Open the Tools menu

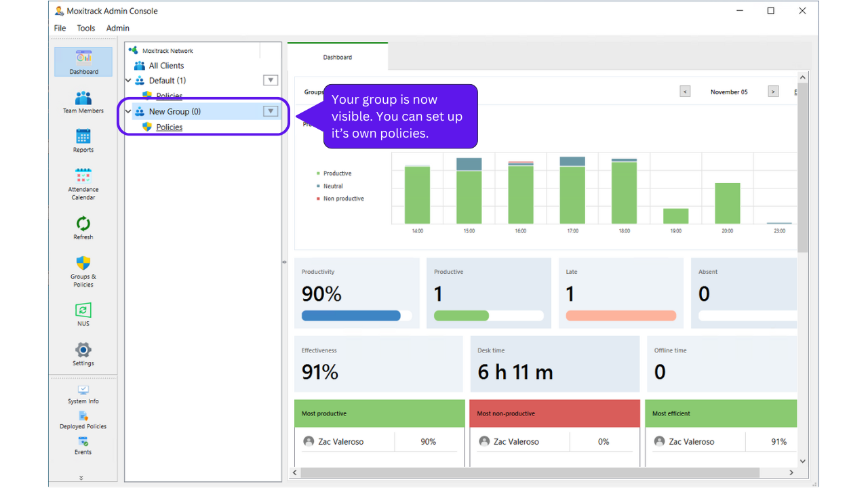pos(86,28)
